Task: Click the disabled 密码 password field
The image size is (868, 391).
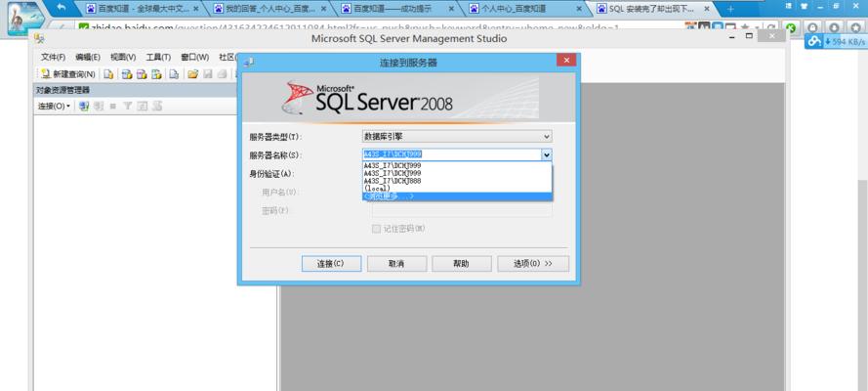Action: click(x=462, y=211)
